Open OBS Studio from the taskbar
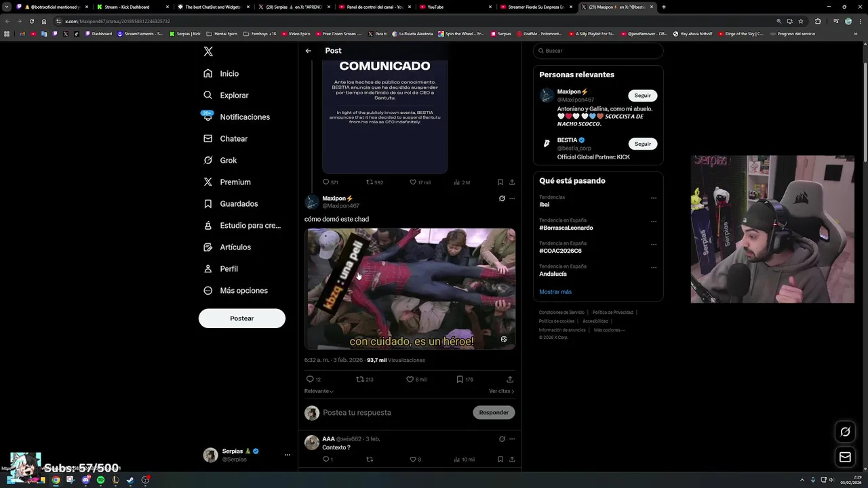 (145, 480)
